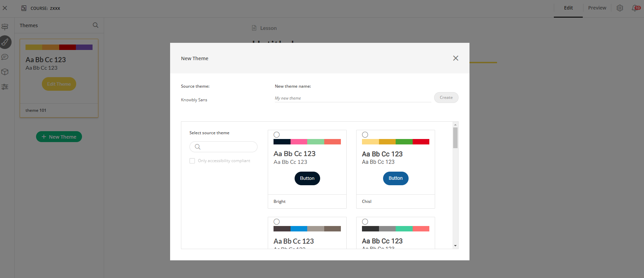Viewport: 644px width, 278px height.
Task: Click the dark red swatch on the theme 101 card
Action: tap(67, 47)
